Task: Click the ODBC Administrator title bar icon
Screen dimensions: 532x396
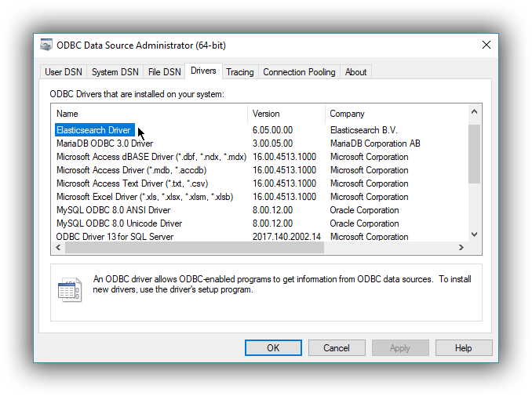Action: click(x=47, y=45)
